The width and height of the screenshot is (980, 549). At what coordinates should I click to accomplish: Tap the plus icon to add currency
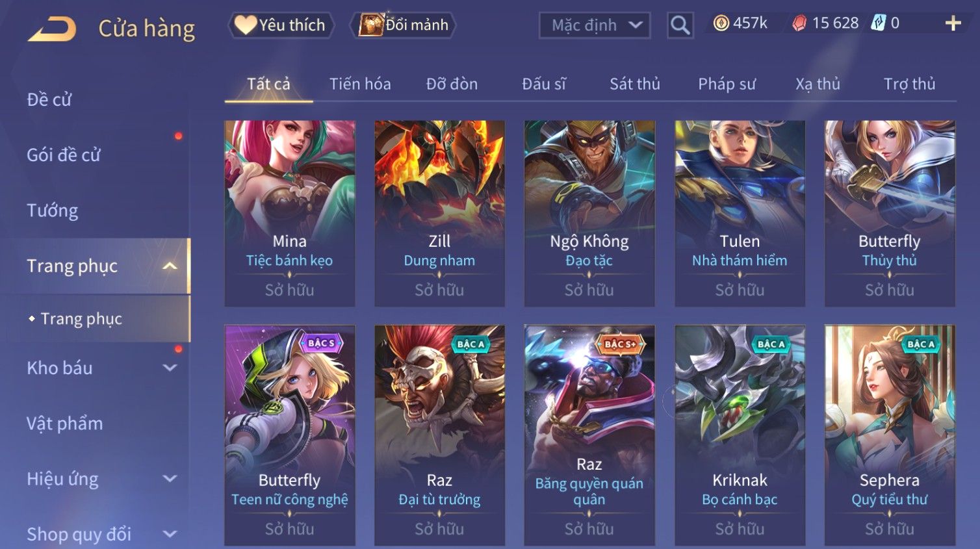click(x=953, y=23)
